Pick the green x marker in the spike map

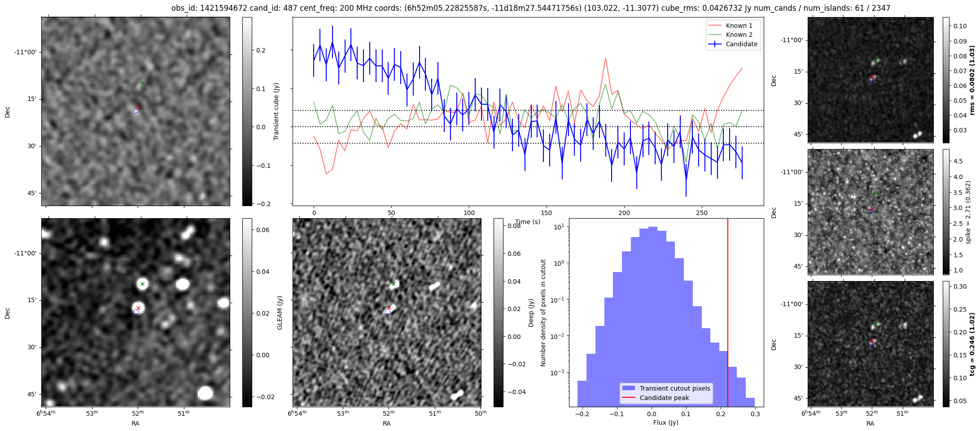875,193
